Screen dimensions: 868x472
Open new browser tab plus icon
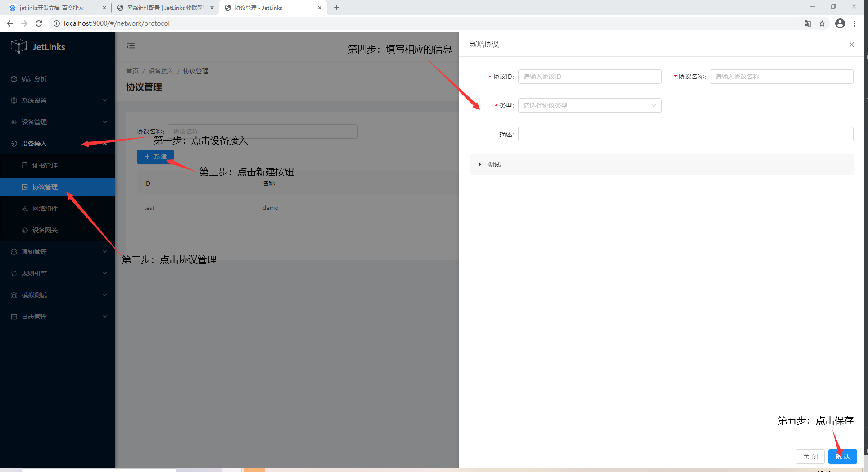coord(337,8)
